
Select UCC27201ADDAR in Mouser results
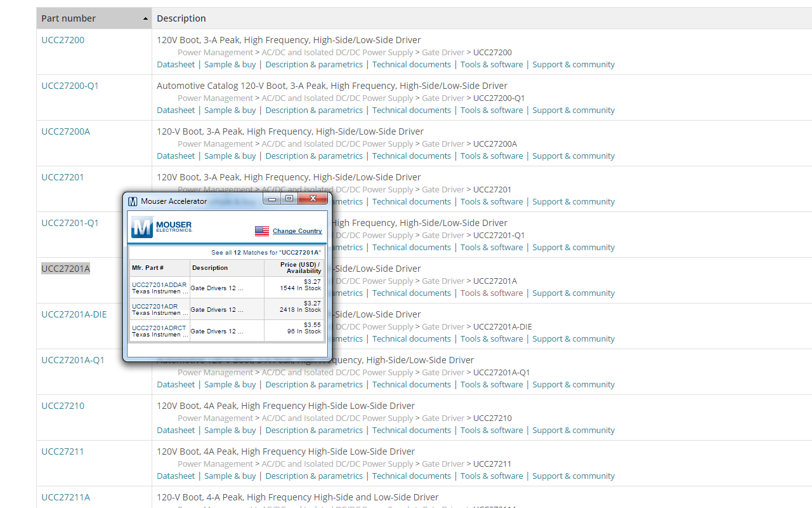[x=159, y=284]
